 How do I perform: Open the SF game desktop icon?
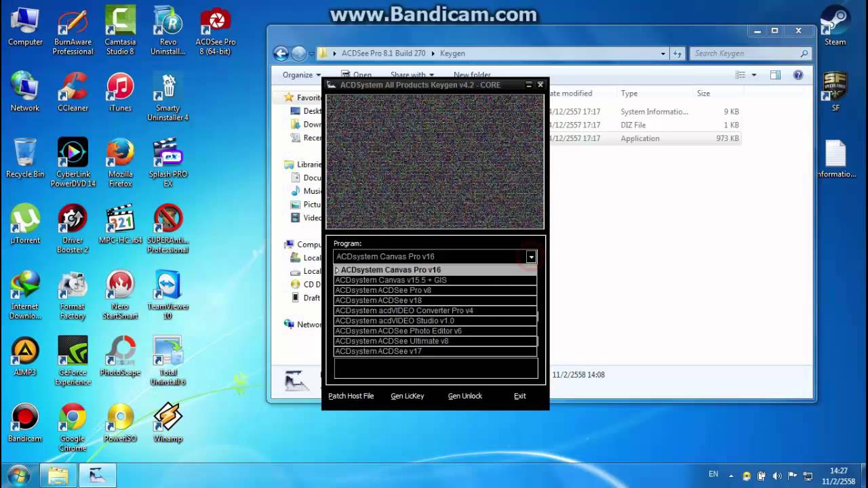tap(835, 92)
